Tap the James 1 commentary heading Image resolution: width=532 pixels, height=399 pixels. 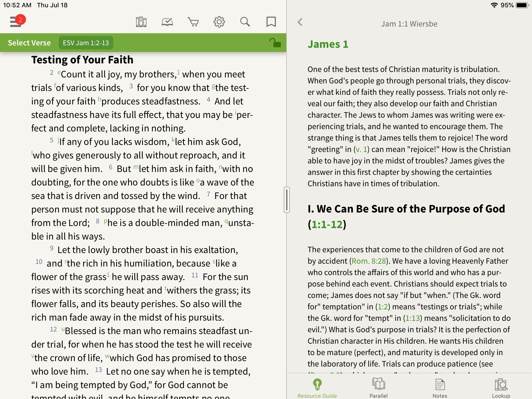pyautogui.click(x=328, y=44)
